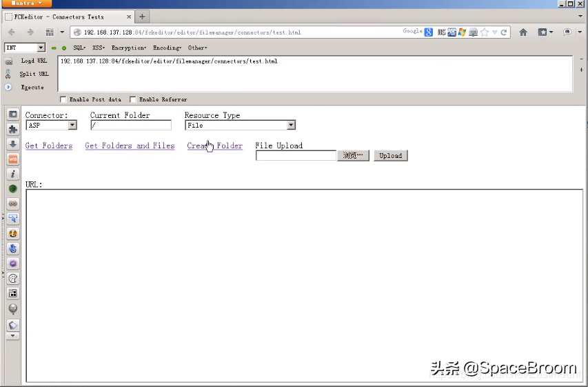The image size is (588, 387).
Task: Click the purple spiky bug sidebar icon
Action: click(x=13, y=264)
